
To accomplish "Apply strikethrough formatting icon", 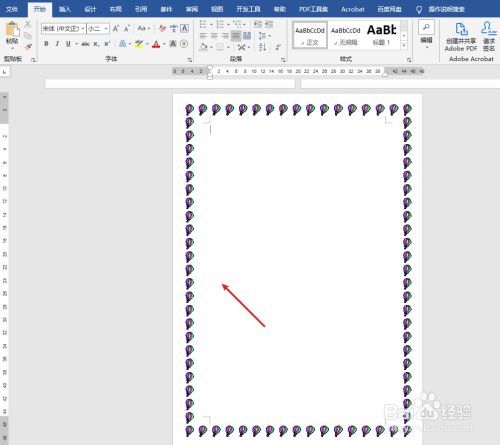I will [x=85, y=44].
